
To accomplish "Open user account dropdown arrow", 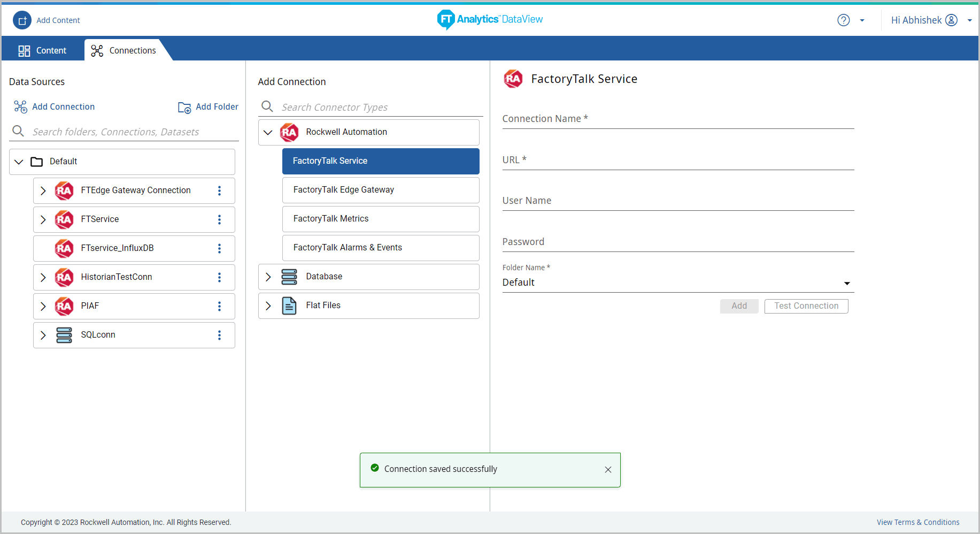I will [969, 20].
